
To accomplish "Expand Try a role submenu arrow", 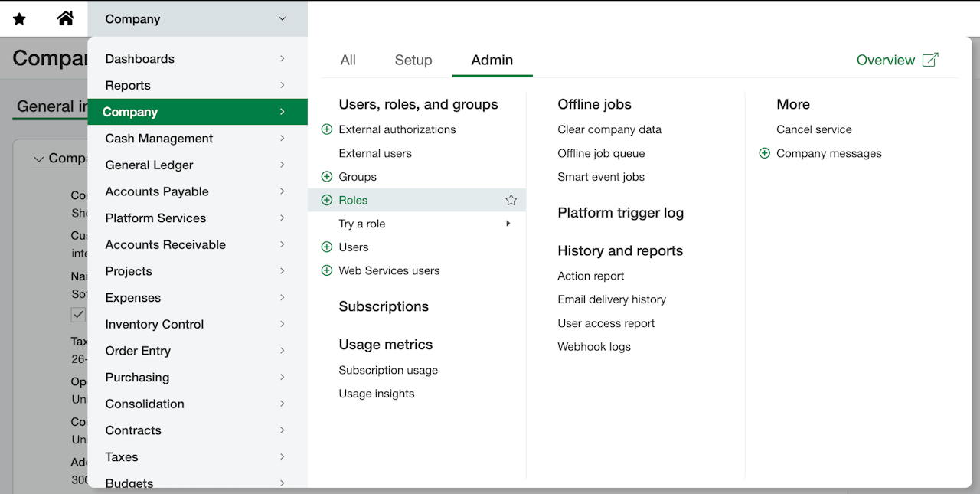I will tap(508, 224).
